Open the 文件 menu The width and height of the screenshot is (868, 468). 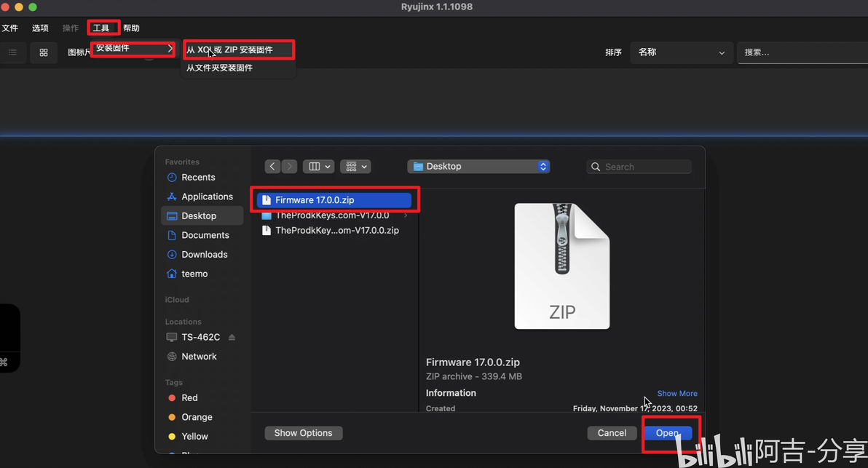tap(10, 28)
